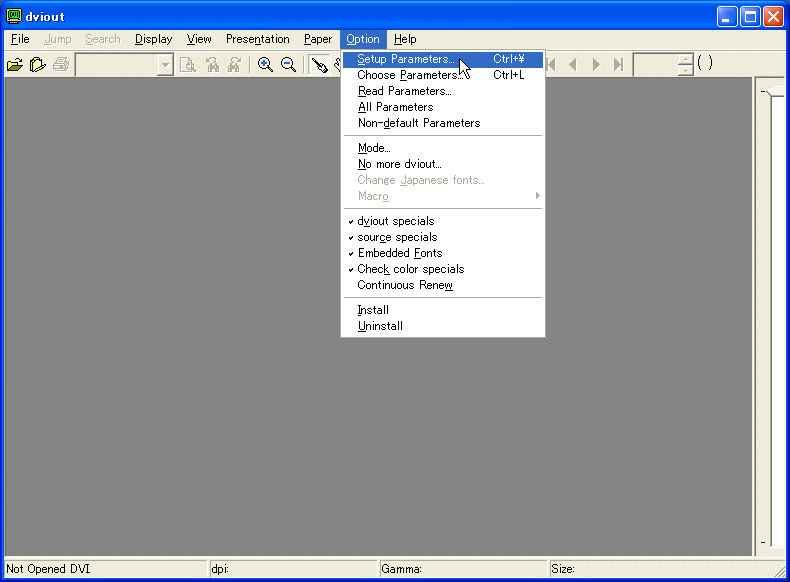
Task: Click the open file folder icon
Action: [14, 65]
